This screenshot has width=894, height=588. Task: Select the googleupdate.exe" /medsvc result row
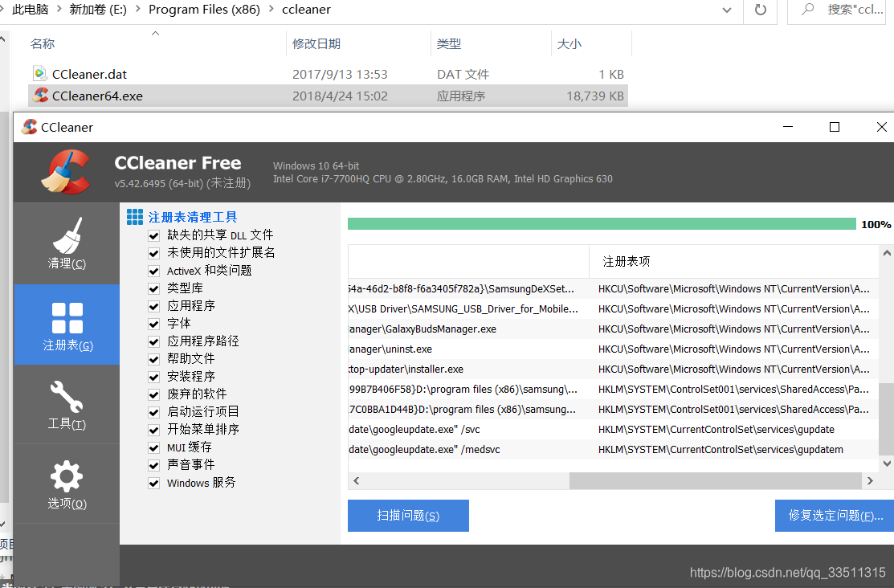[613, 449]
